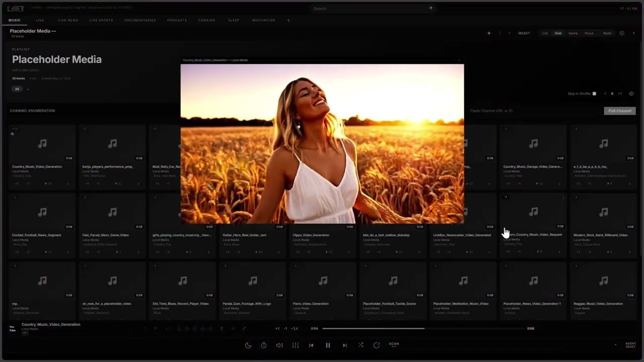Click the playing video preview image

[322, 144]
